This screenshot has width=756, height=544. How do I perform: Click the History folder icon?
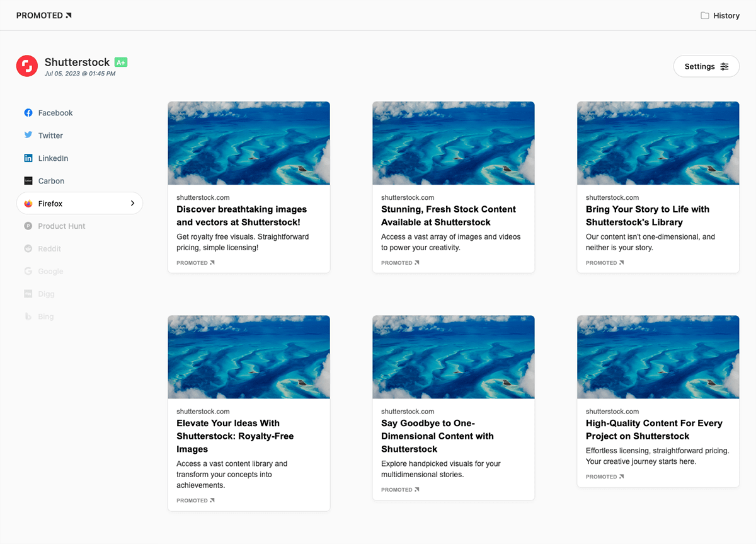pyautogui.click(x=705, y=16)
